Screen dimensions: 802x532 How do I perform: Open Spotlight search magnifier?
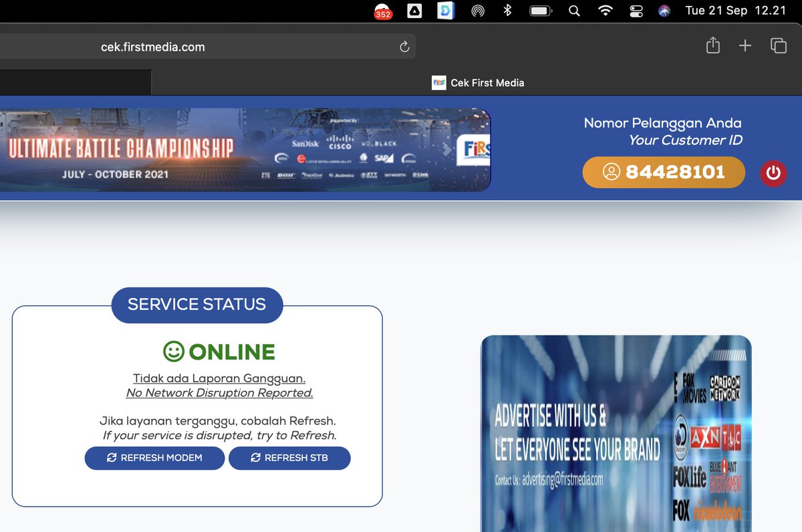pos(574,11)
